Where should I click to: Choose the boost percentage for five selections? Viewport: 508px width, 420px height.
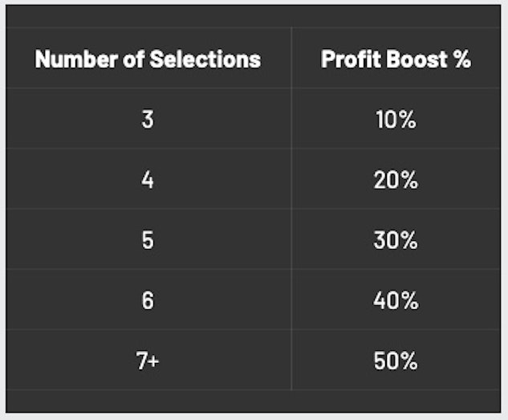(x=396, y=241)
